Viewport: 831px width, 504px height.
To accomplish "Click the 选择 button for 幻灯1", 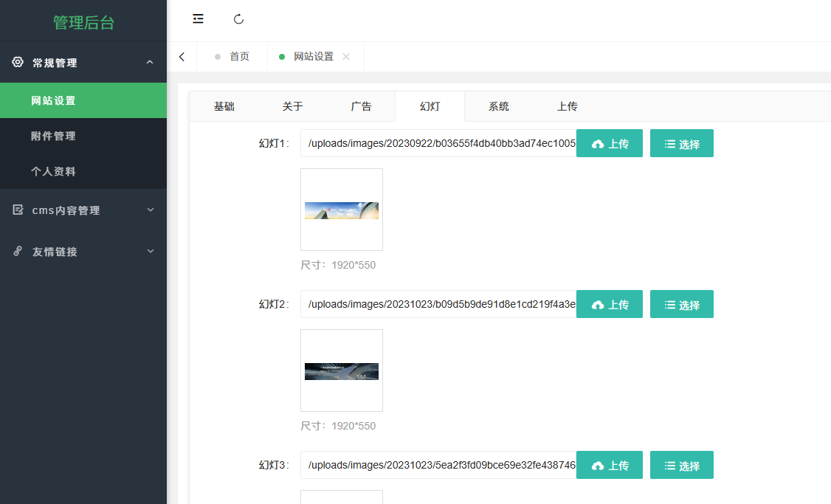I will click(681, 143).
